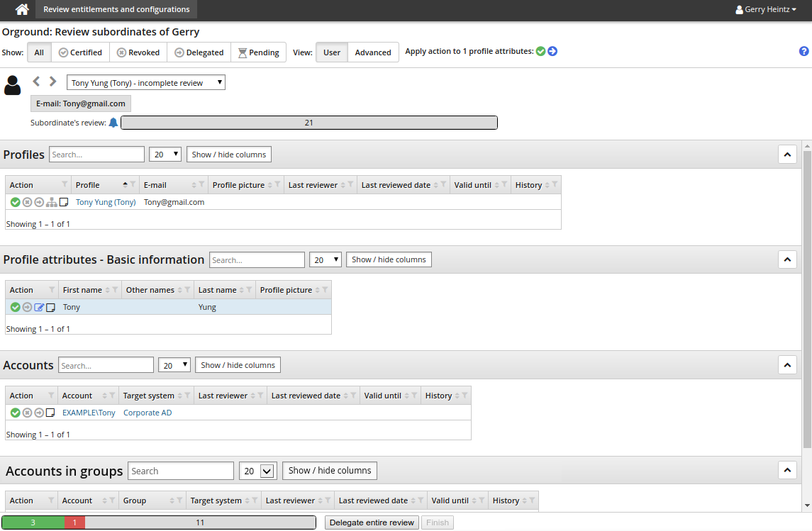Screen dimensions: 812x531
Task: Click the Accounts search field
Action: (x=106, y=365)
